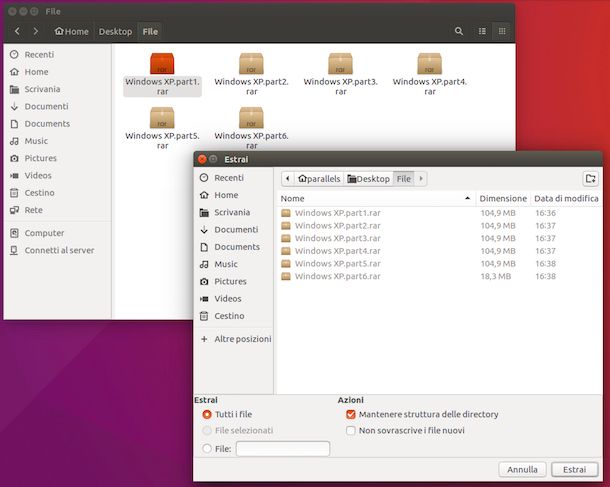Image resolution: width=610 pixels, height=487 pixels.
Task: Select Windows XP.part3.rar row in dialog list
Action: click(x=439, y=238)
